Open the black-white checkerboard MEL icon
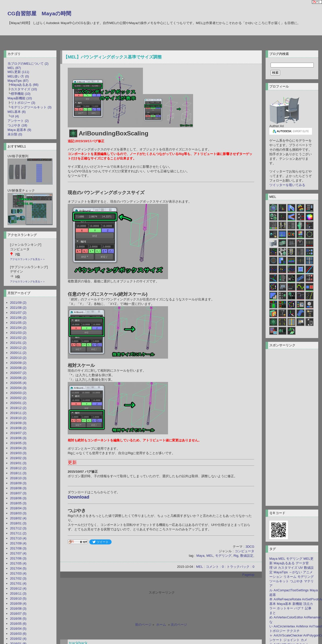 point(291,278)
